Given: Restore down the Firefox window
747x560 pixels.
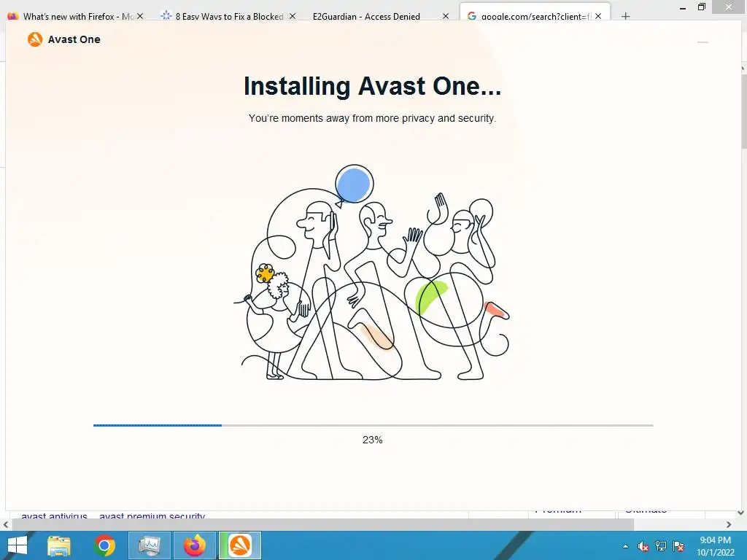Looking at the screenshot, I should pos(701,7).
